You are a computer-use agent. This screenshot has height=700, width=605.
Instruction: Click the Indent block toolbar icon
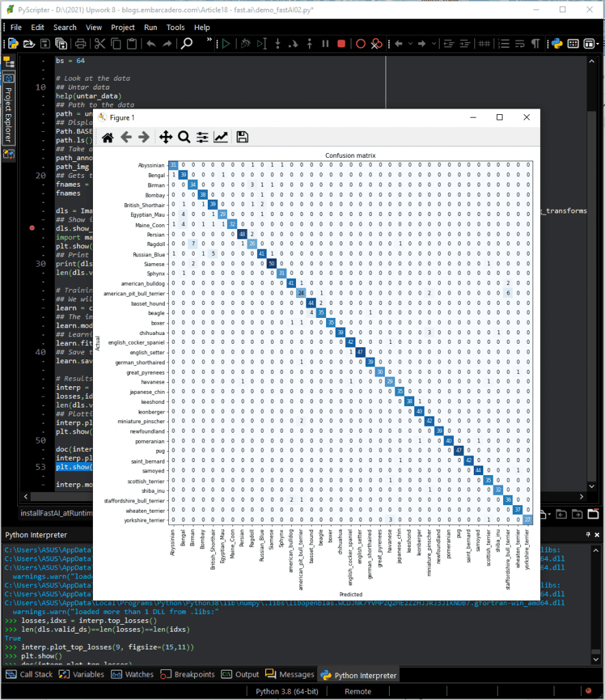[x=464, y=44]
